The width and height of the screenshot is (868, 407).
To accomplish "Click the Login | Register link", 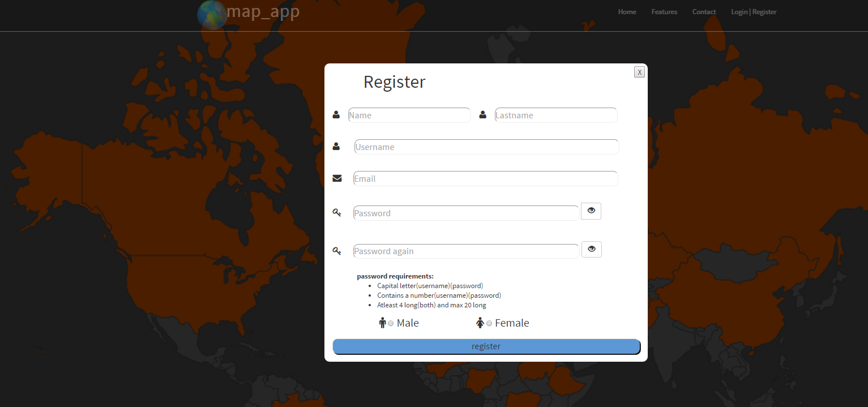I will pyautogui.click(x=754, y=12).
